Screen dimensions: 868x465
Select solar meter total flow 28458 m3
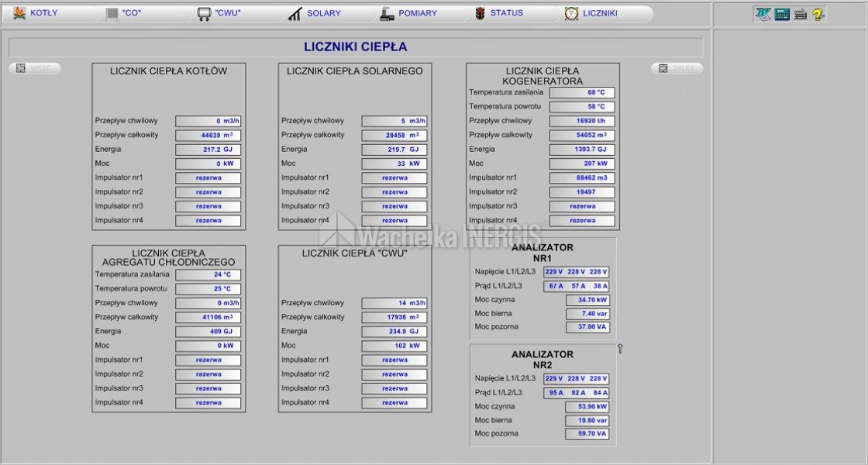tap(394, 136)
